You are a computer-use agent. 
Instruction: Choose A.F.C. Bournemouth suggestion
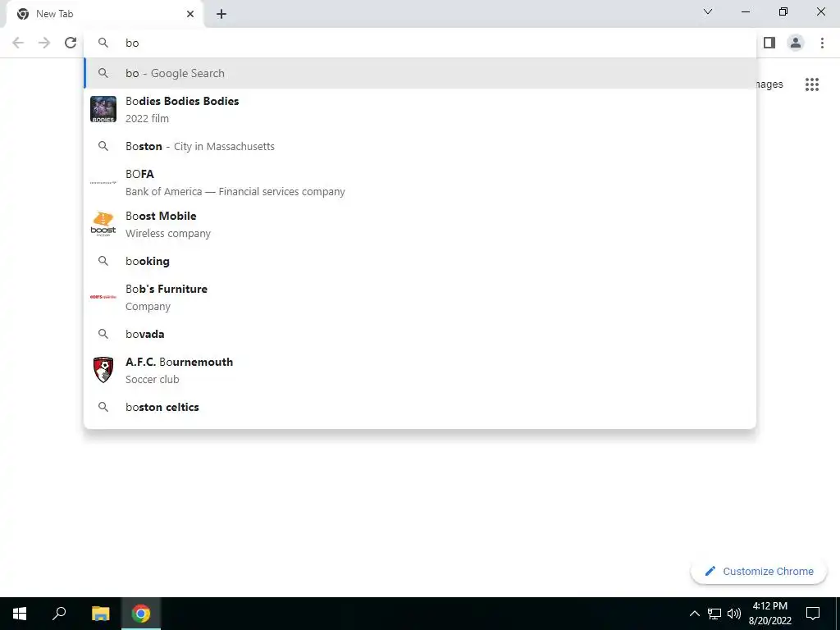(x=421, y=370)
